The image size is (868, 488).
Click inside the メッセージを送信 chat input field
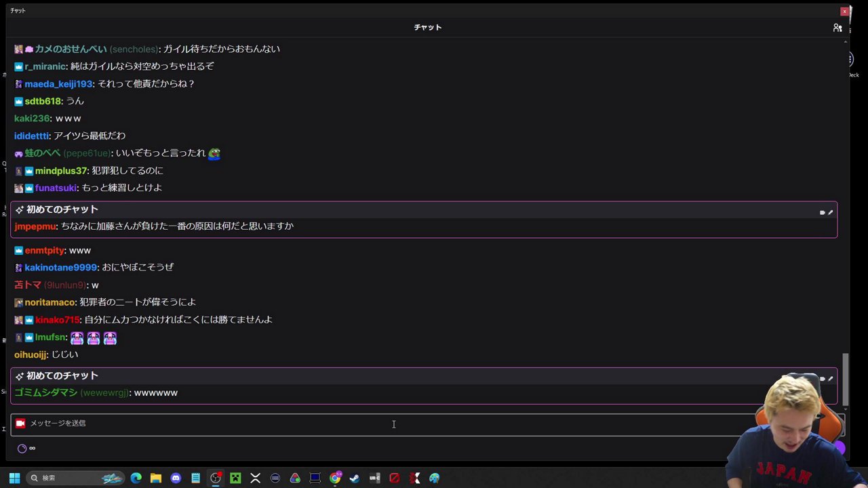[x=271, y=423]
